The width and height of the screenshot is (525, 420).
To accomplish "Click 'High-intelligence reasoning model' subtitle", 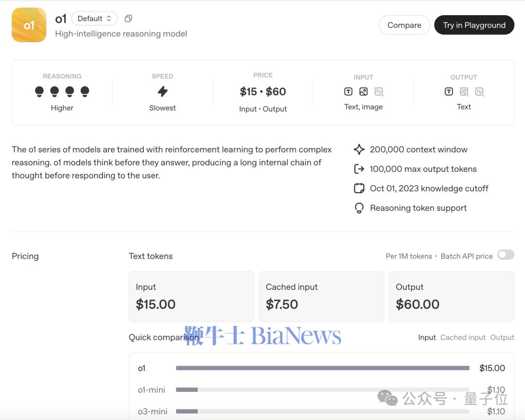I will point(121,34).
